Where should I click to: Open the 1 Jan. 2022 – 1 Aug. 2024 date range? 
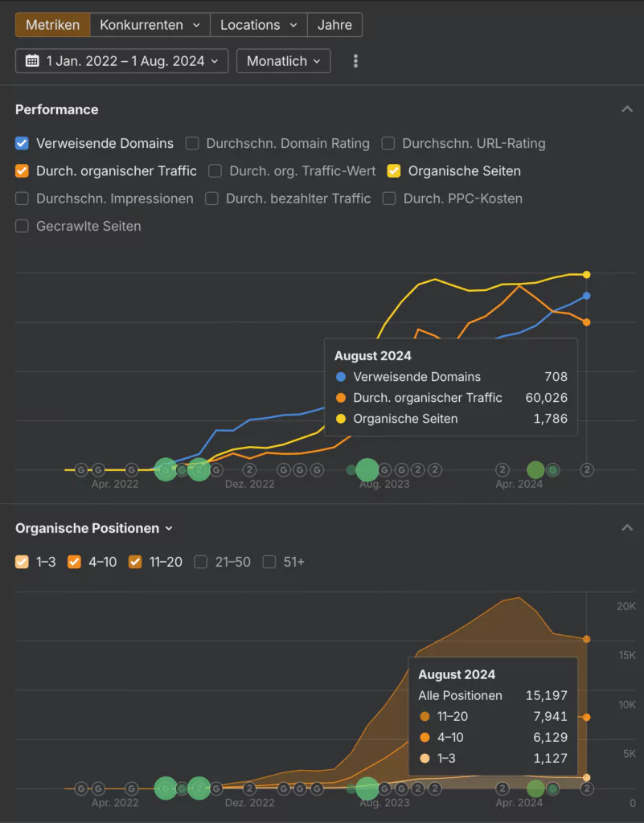pyautogui.click(x=121, y=60)
